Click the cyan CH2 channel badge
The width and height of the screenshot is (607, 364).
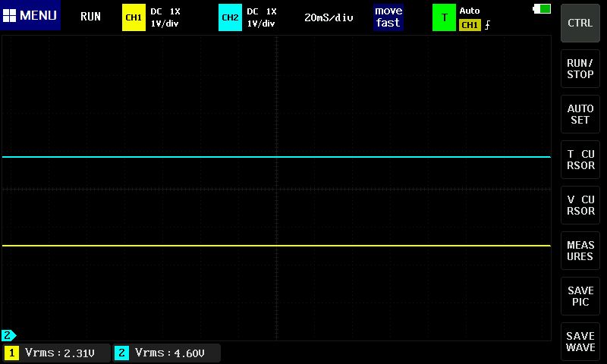(229, 17)
